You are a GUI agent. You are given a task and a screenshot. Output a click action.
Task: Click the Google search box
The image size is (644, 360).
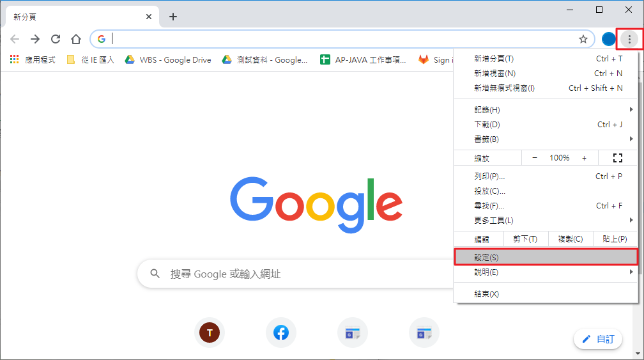click(296, 274)
